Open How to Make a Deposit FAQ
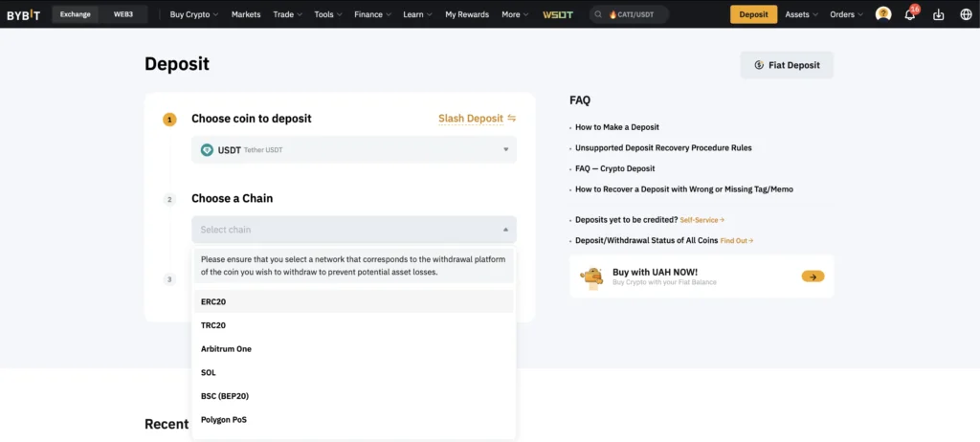Viewport: 980px width, 442px height. click(617, 127)
